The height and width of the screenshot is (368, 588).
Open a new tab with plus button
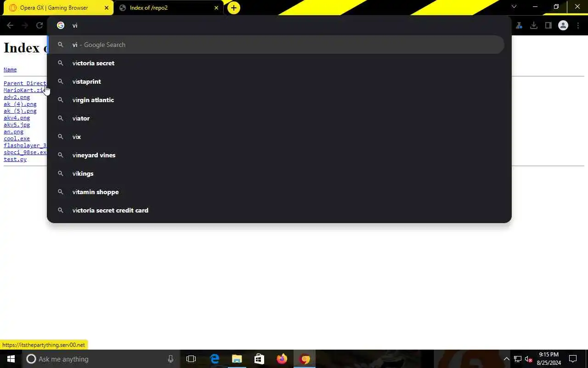233,8
